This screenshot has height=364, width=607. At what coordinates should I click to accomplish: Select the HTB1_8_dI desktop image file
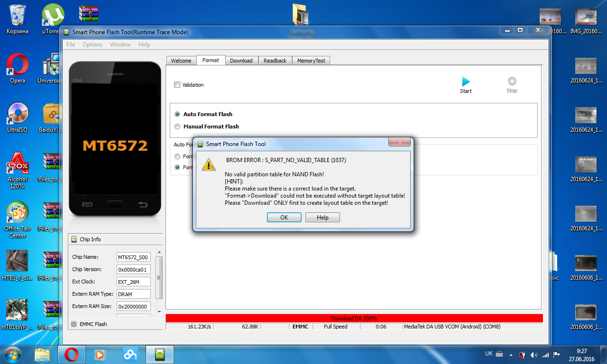[17, 265]
